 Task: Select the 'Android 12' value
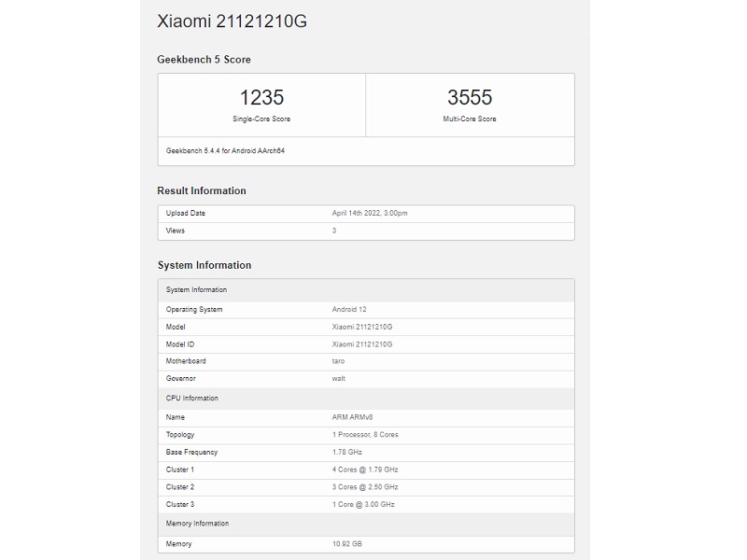pyautogui.click(x=349, y=310)
